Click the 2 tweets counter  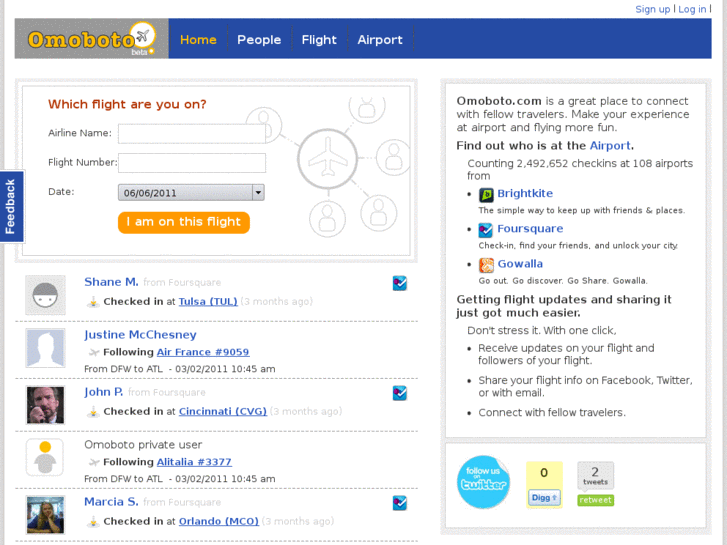tap(595, 476)
